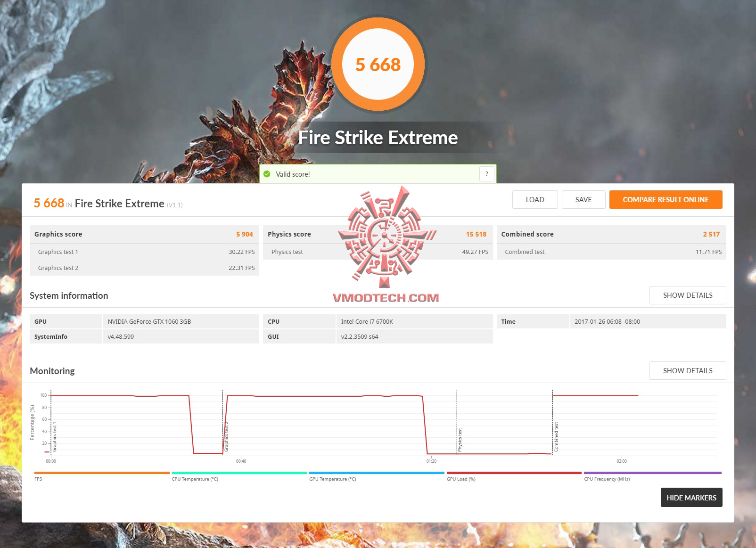Expand System information with SHOW DETAILS
This screenshot has width=756, height=548.
(687, 295)
